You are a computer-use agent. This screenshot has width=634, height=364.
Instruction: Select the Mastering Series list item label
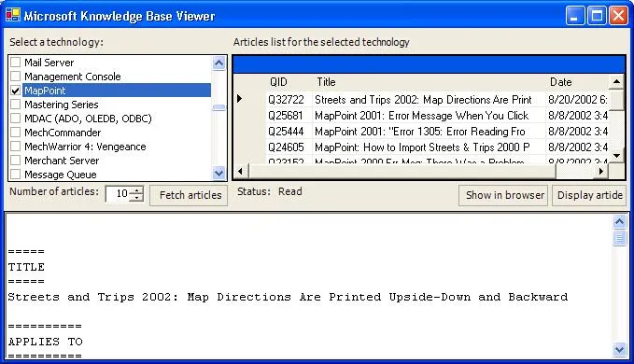coord(62,105)
